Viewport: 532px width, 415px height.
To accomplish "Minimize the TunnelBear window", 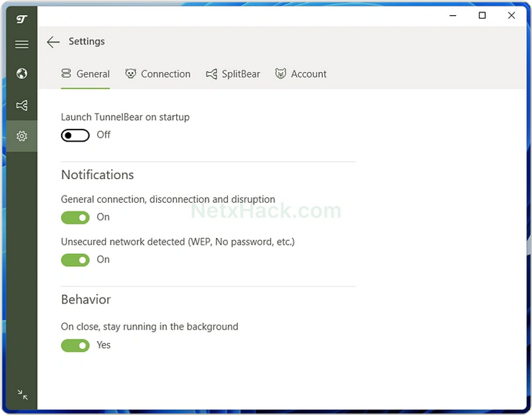I will 453,15.
